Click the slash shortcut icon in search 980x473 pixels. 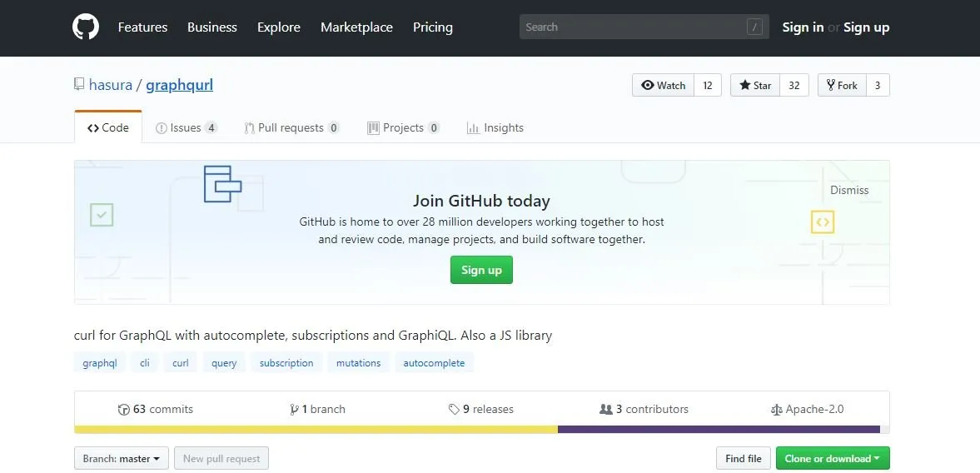tap(754, 27)
